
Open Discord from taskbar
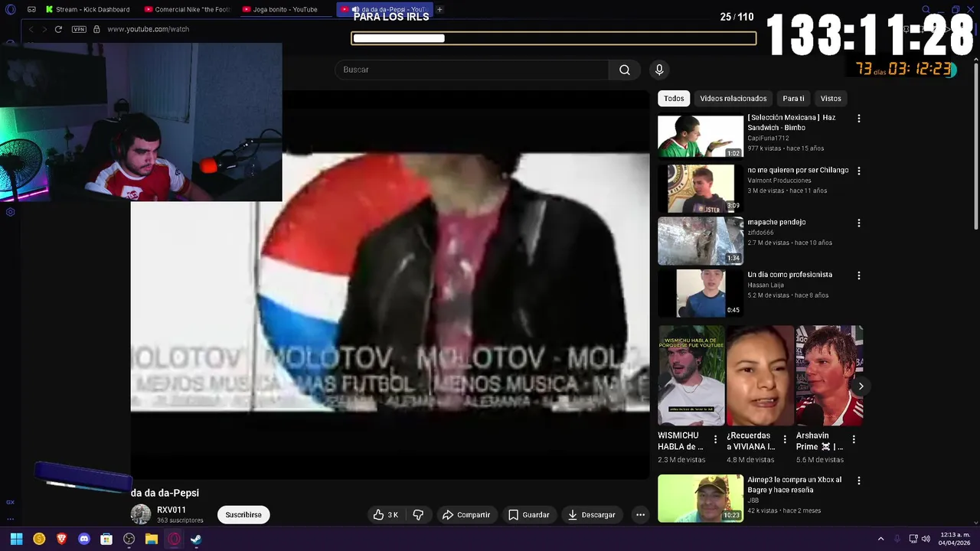[84, 539]
